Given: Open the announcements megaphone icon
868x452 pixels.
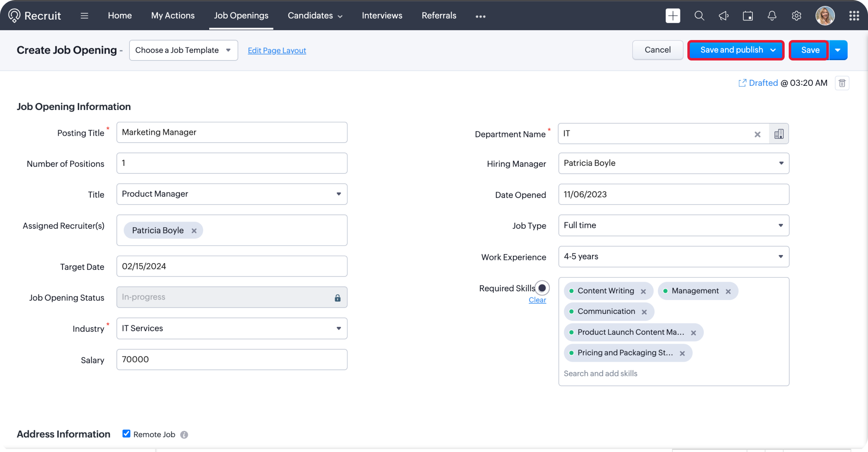Looking at the screenshot, I should point(723,16).
